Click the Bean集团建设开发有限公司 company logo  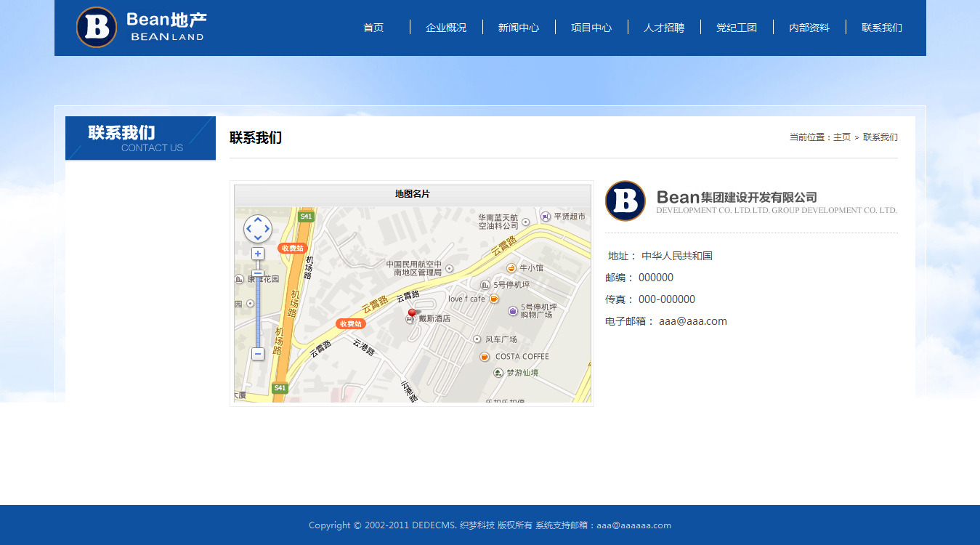(751, 201)
